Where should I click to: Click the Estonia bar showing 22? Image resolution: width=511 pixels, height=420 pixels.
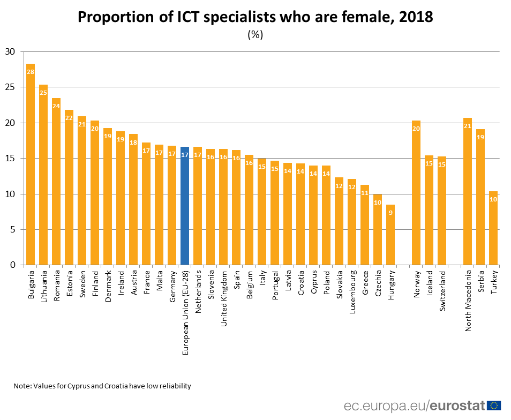(69, 187)
